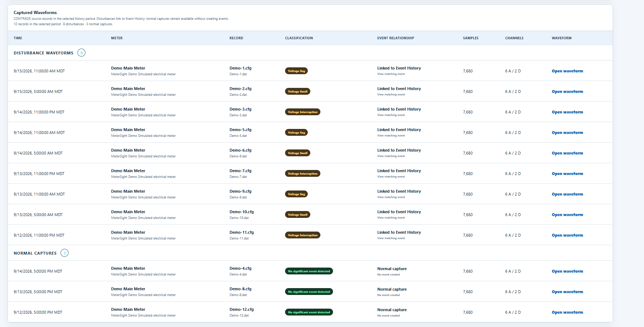The image size is (644, 327).
Task: Open waveform for Demo-11.cfg record
Action: coord(567,235)
